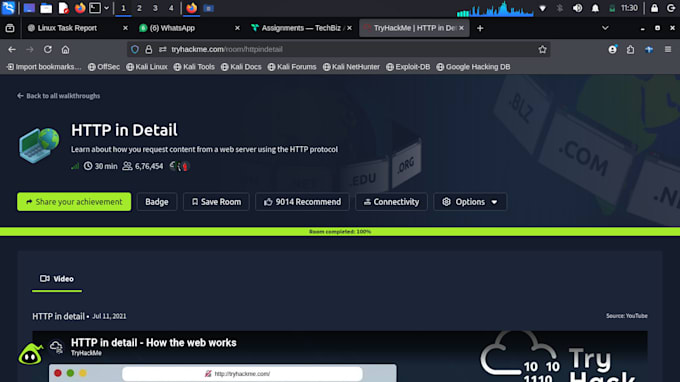Switch to the WhatsApp tab
This screenshot has height=382, width=680.
click(172, 28)
